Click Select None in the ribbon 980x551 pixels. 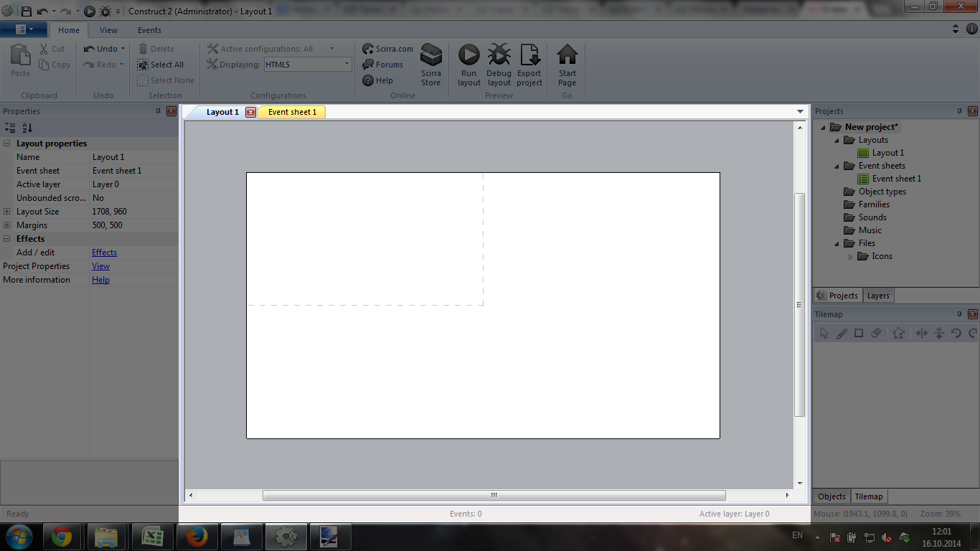coord(166,80)
